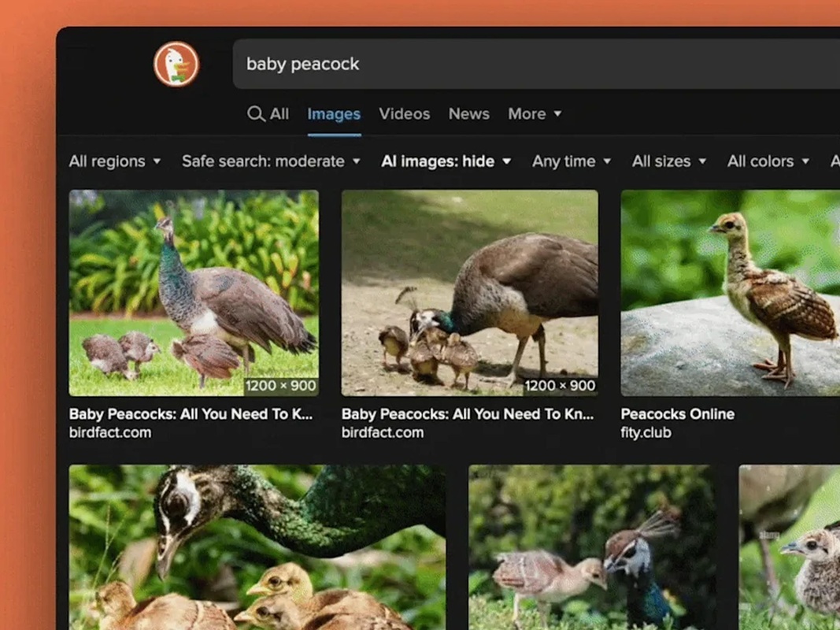Viewport: 840px width, 630px height.
Task: Switch to the Videos tab
Action: pyautogui.click(x=404, y=113)
